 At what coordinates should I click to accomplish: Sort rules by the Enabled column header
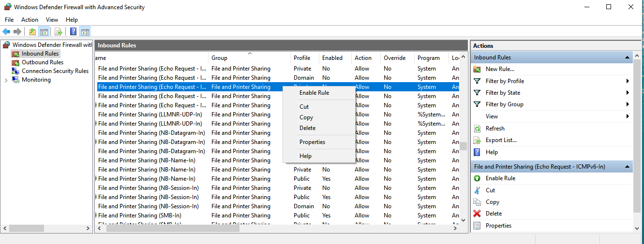point(335,58)
